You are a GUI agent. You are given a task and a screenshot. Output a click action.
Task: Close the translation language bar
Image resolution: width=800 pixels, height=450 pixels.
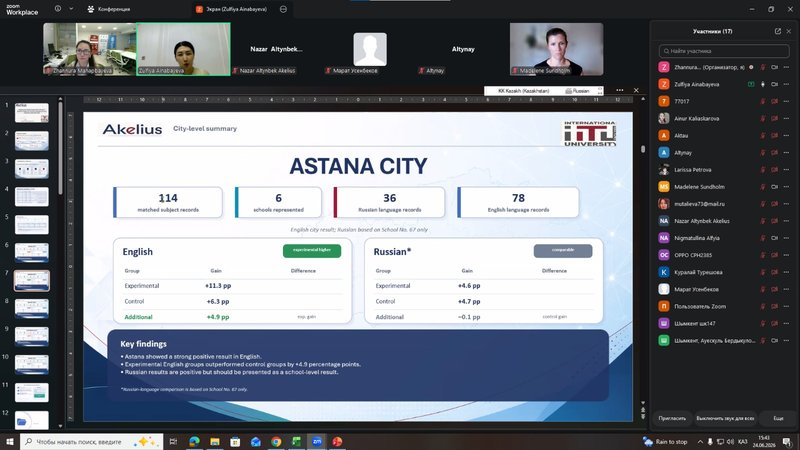click(636, 90)
